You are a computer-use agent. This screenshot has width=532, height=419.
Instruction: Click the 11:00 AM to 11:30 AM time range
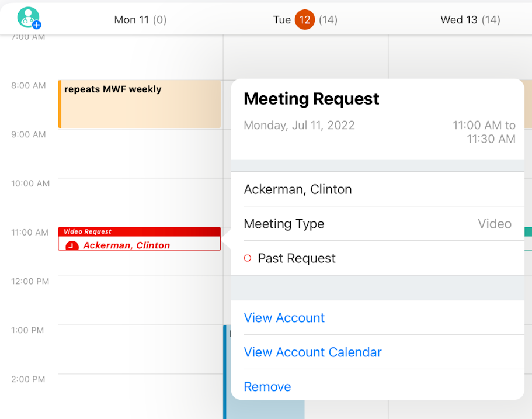(x=484, y=132)
